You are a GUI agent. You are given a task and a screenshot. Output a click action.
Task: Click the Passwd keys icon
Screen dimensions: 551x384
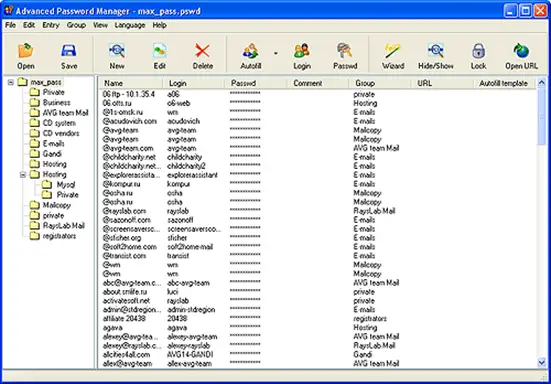(345, 51)
